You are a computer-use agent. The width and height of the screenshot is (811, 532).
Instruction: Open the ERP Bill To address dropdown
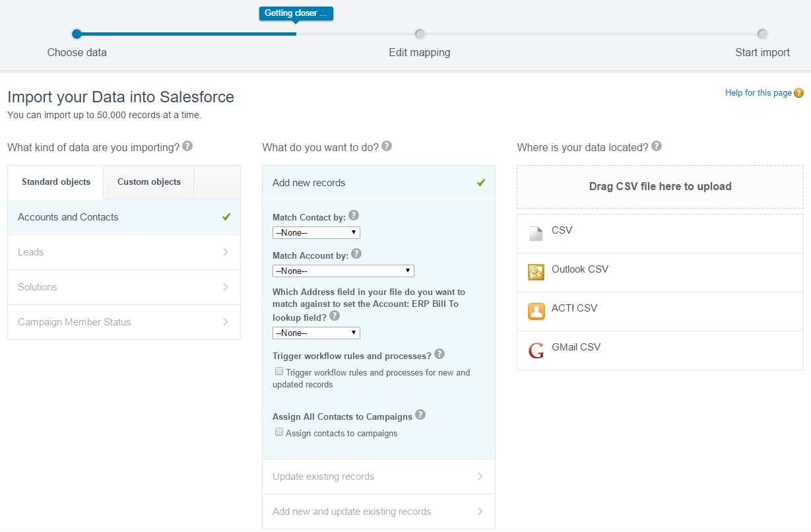point(316,333)
